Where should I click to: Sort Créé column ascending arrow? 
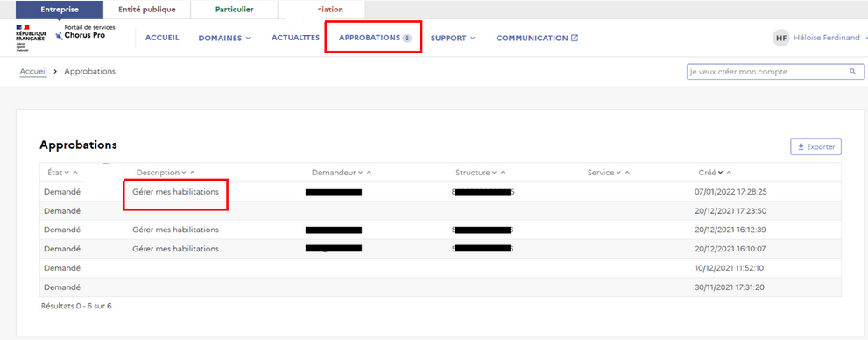[x=729, y=173]
